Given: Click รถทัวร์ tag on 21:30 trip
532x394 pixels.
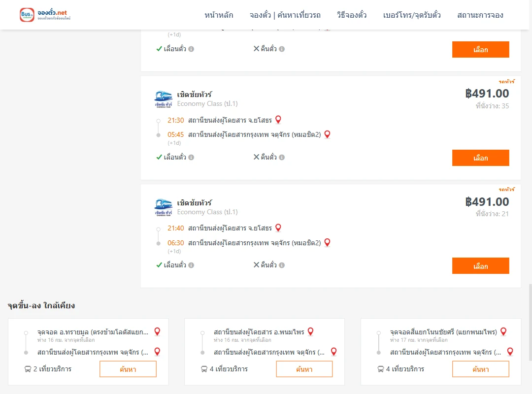Looking at the screenshot, I should 506,81.
